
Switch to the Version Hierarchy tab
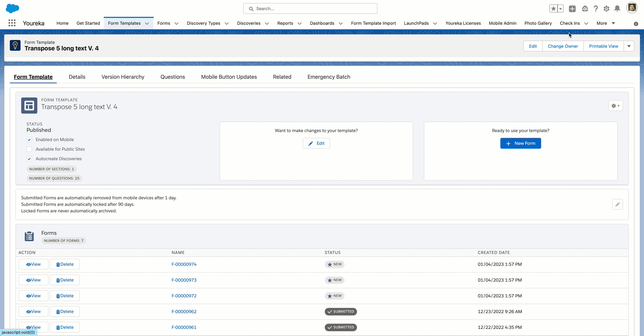pos(123,77)
